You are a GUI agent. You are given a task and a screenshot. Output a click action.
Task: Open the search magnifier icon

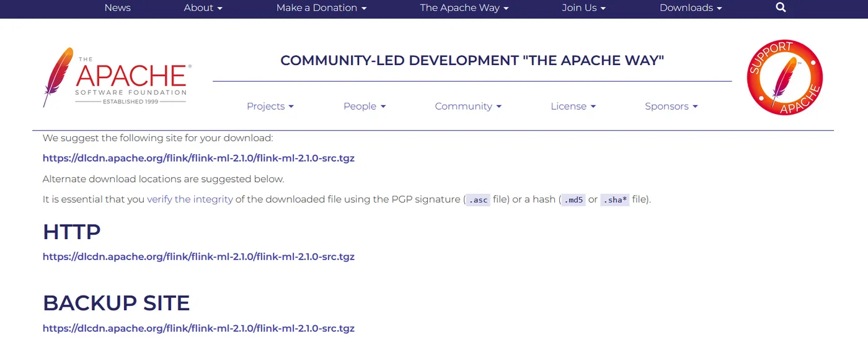(x=781, y=7)
